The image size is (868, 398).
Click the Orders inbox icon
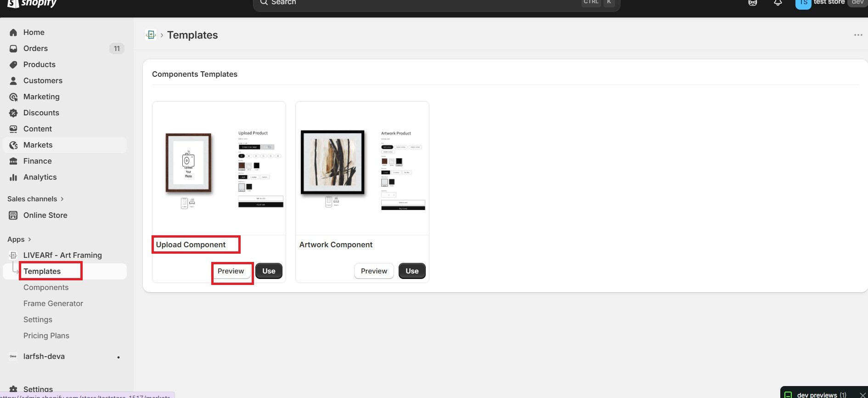[x=13, y=48]
